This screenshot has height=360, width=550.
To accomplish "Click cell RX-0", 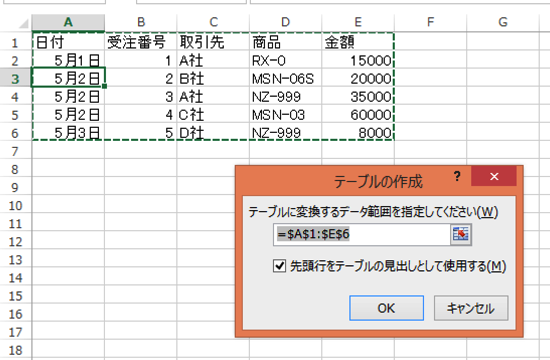I will coord(286,60).
